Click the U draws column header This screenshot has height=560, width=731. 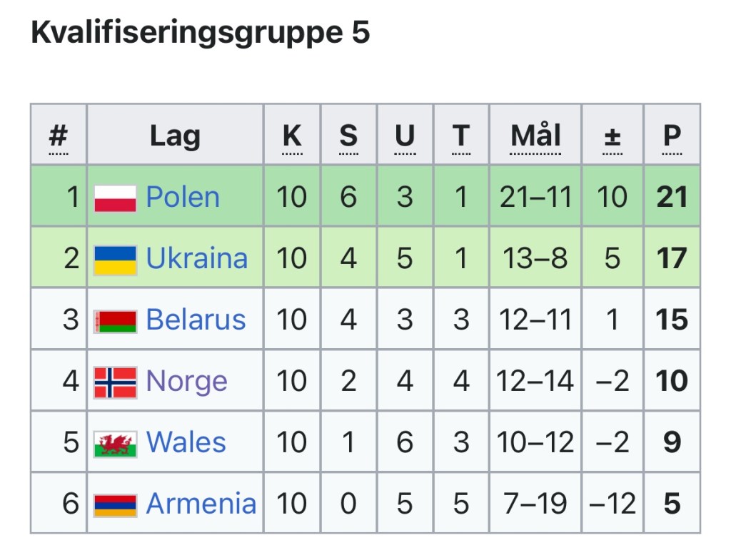click(405, 136)
